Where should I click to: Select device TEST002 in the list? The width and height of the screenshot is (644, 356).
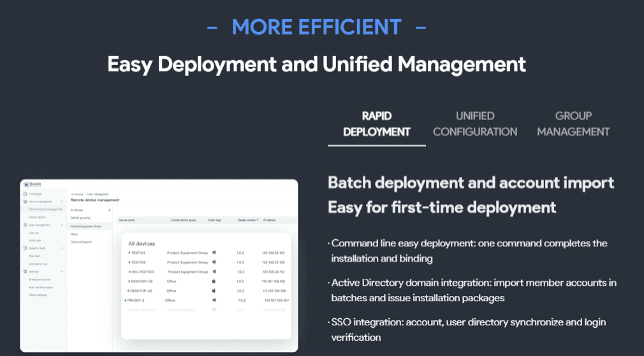(x=137, y=262)
